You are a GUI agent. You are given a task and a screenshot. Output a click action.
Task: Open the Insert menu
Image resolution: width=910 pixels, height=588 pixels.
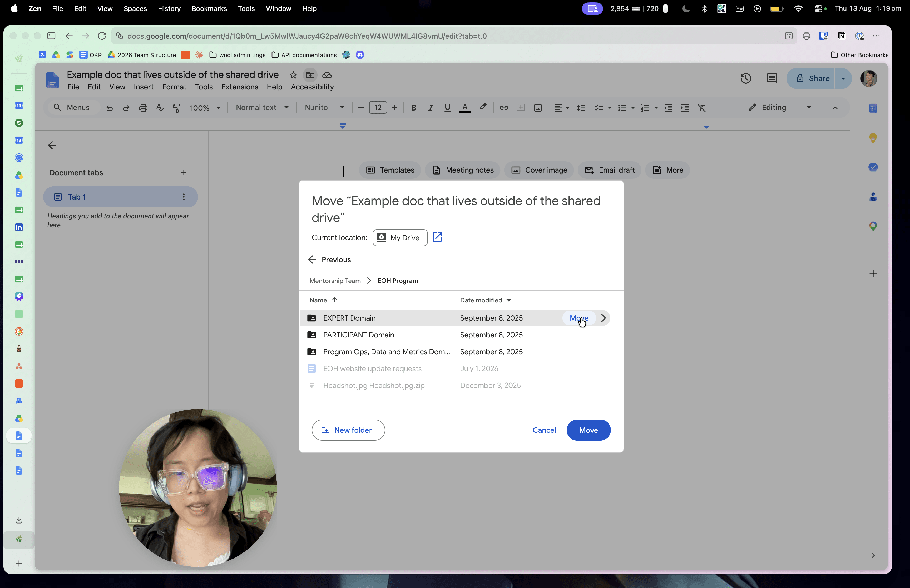143,87
